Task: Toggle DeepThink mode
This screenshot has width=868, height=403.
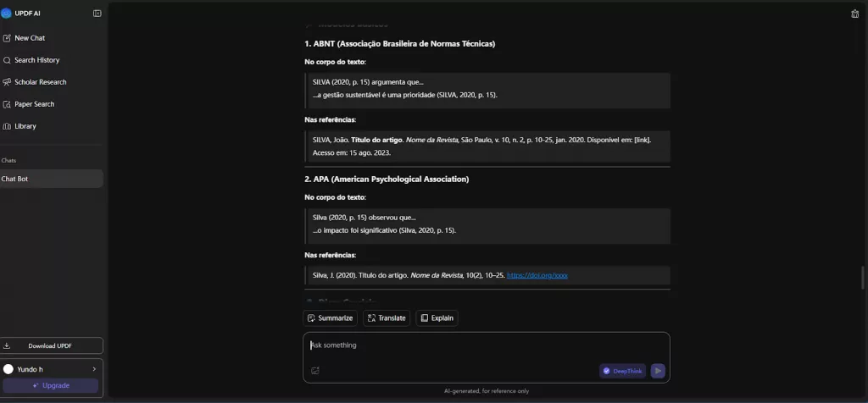Action: point(622,371)
